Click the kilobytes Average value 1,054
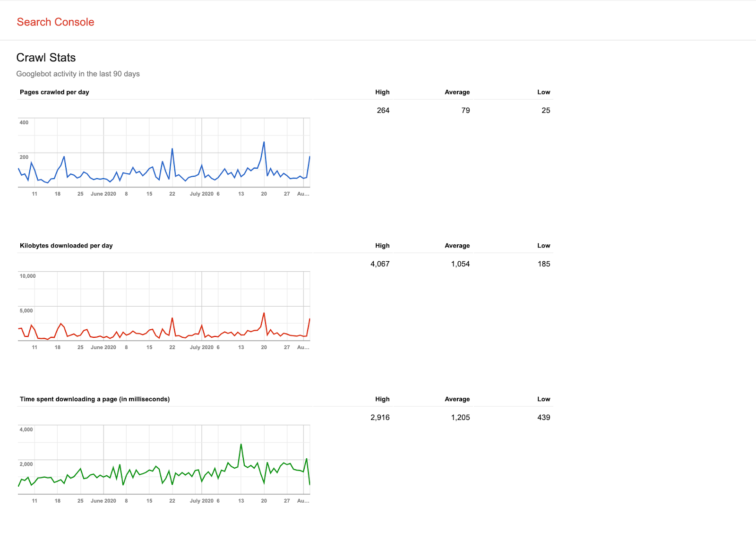This screenshot has height=540, width=756. tap(460, 264)
